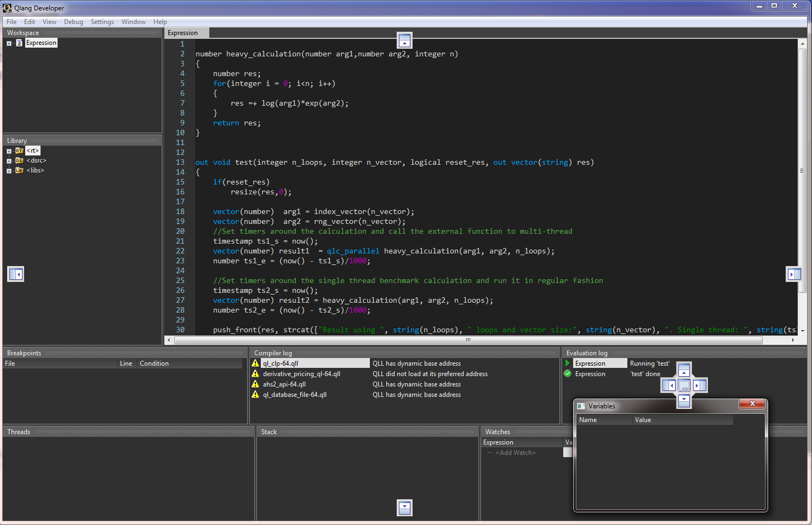Click the dsrc library icon
Screen dimensions: 812x525
tap(19, 160)
